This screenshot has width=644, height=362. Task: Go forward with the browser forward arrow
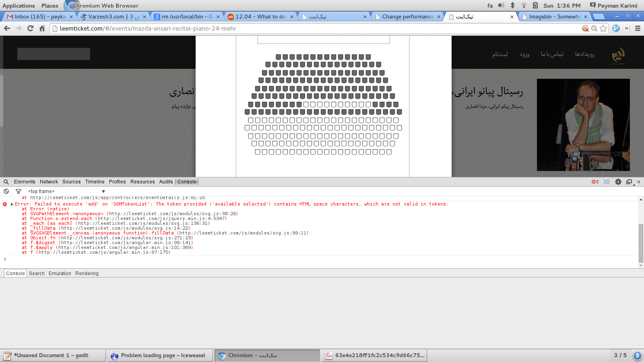click(19, 29)
